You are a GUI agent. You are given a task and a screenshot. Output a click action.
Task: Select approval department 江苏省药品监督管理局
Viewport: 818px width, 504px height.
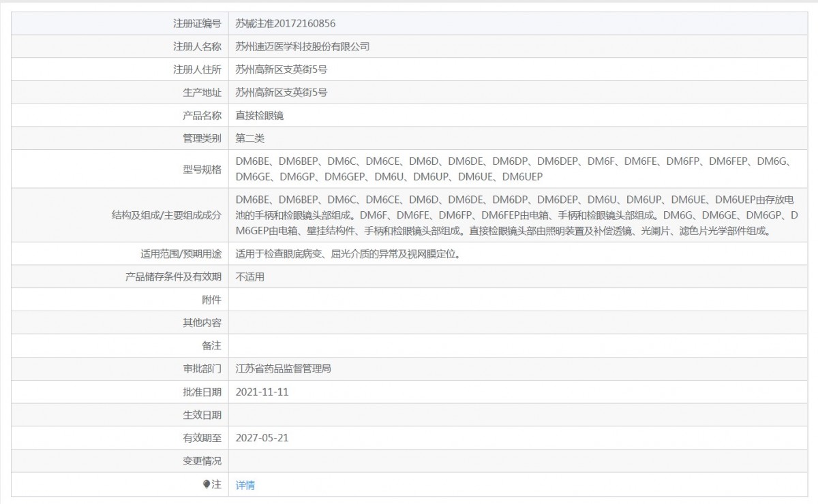[283, 369]
